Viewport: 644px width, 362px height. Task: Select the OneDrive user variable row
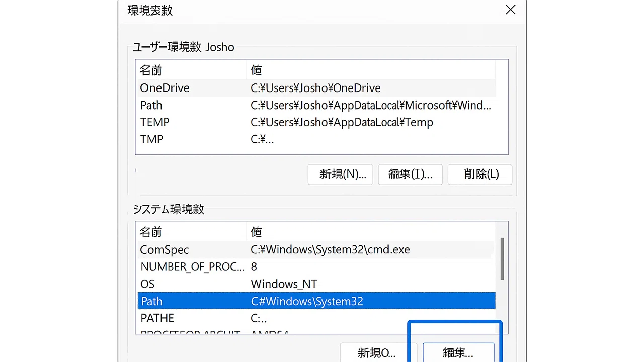316,88
